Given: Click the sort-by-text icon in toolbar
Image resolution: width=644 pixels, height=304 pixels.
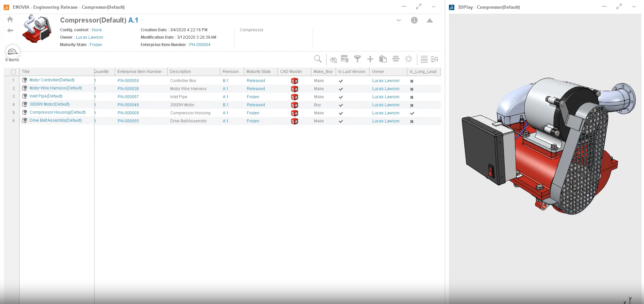Looking at the screenshot, I should point(434,60).
